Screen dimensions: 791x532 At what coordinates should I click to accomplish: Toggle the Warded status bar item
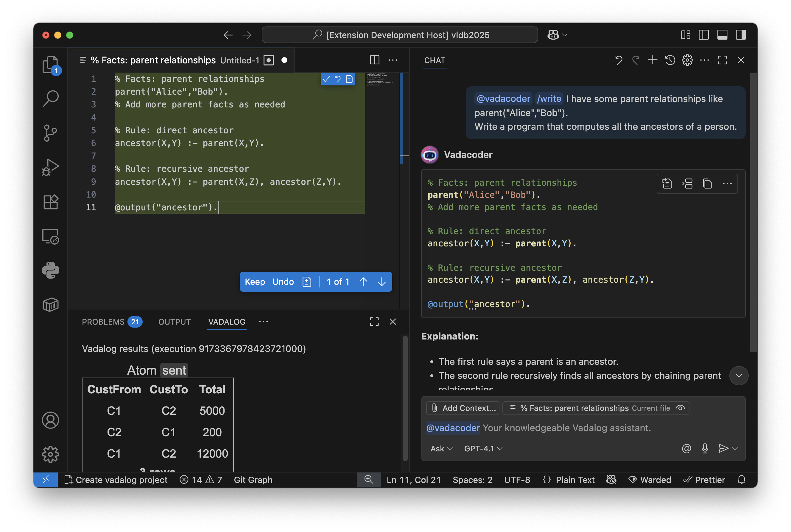click(650, 479)
